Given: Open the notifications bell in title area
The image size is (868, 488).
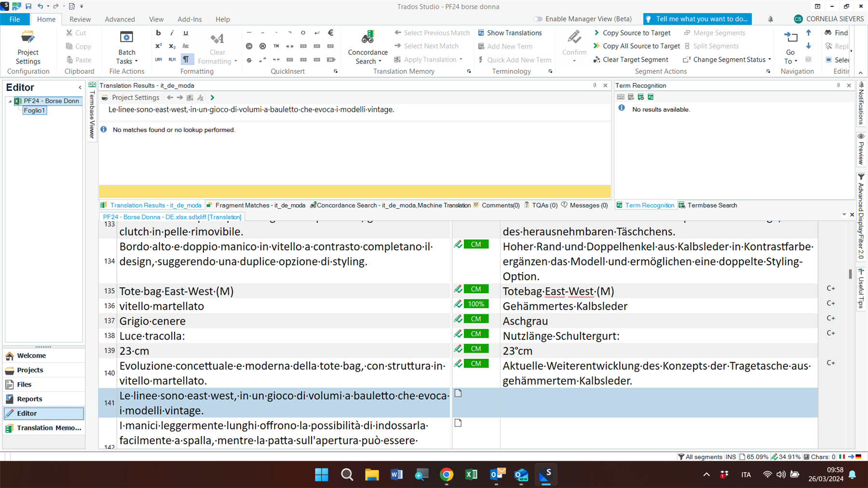Looking at the screenshot, I should pos(771,19).
